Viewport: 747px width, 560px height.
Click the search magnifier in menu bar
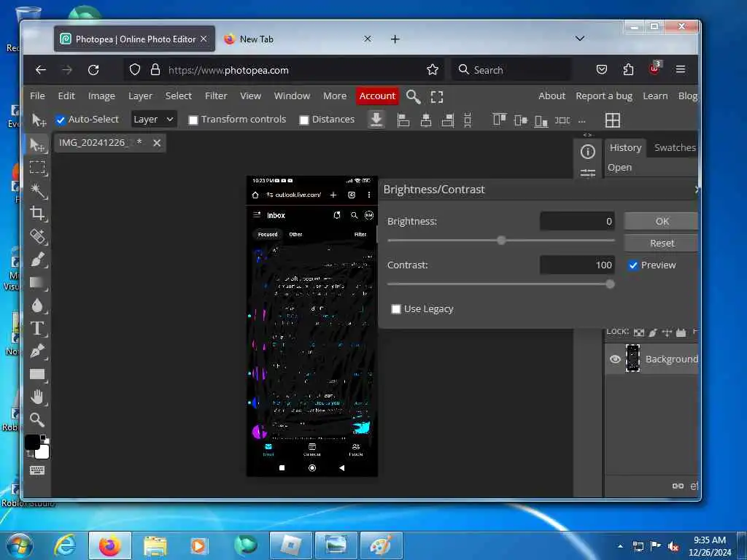(413, 97)
